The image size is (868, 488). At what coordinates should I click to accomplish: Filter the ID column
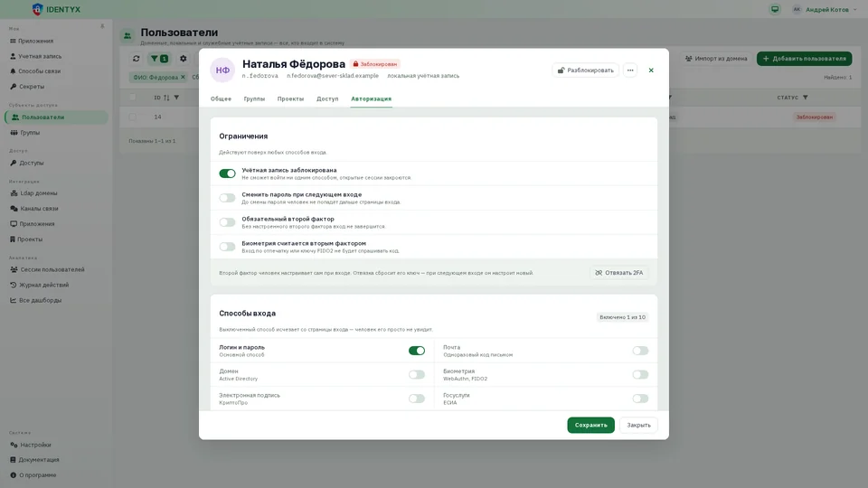176,98
